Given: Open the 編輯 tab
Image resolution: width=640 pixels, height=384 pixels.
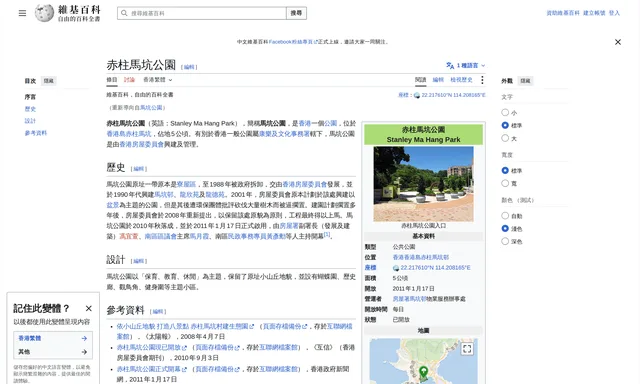Looking at the screenshot, I should (x=438, y=80).
